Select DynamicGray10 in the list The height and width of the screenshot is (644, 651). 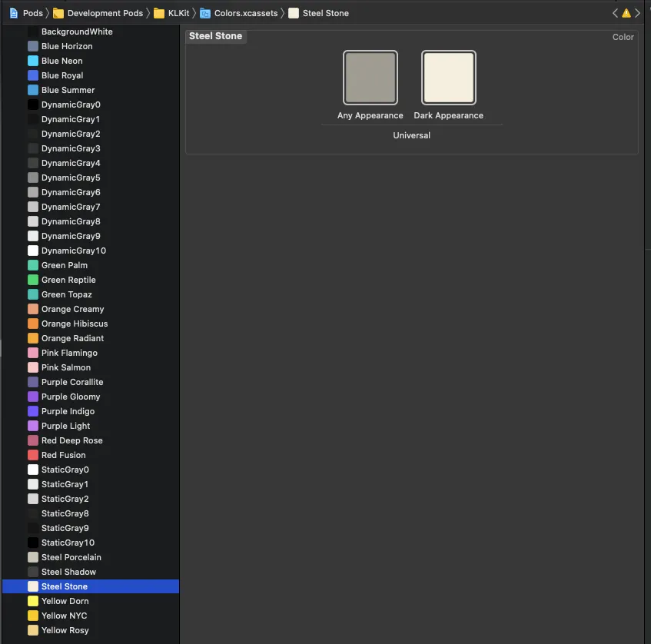coord(91,251)
